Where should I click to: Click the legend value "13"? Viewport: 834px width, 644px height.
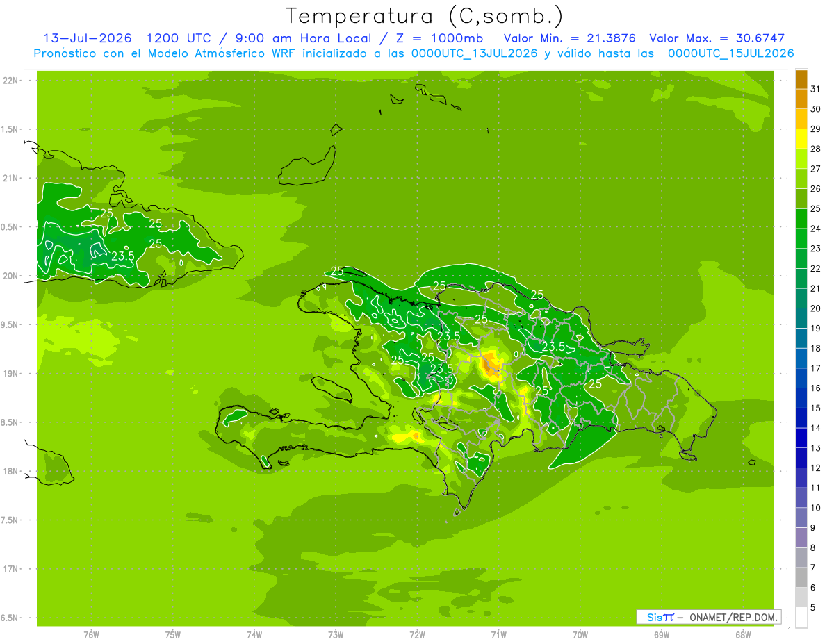[x=816, y=448]
